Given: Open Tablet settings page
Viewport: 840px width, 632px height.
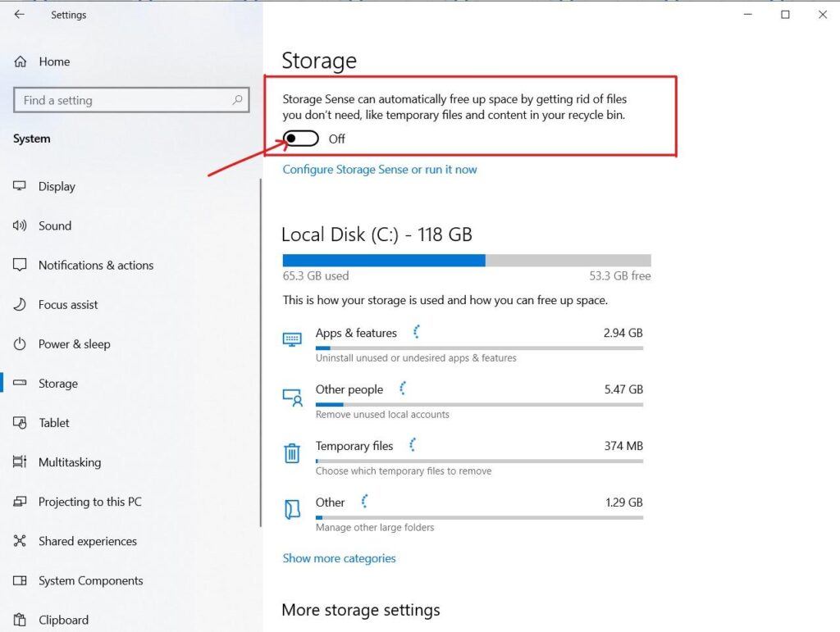Looking at the screenshot, I should tap(130, 423).
